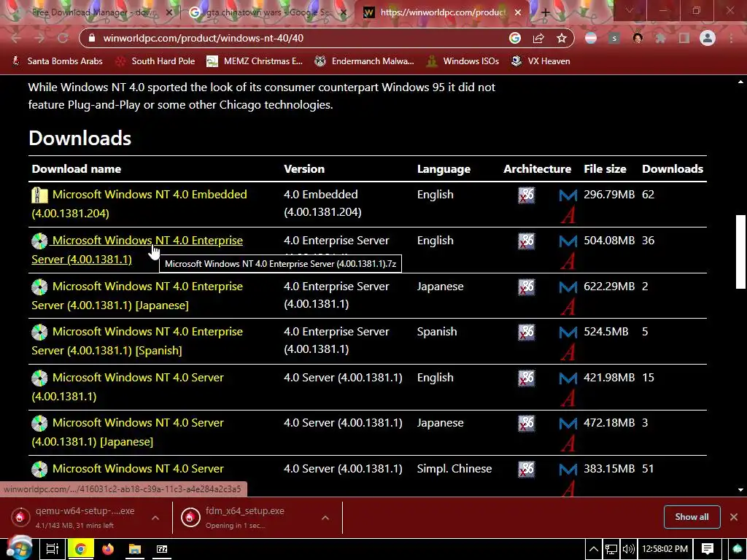Click the red A mirror icon for 504.08MB row
Image resolution: width=747 pixels, height=560 pixels.
568,261
